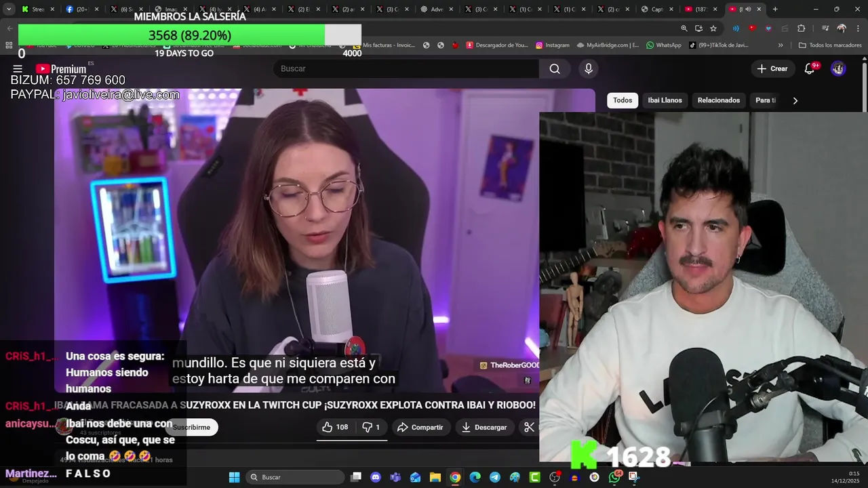Open the MyAirBridge.com bookmark

click(x=608, y=45)
